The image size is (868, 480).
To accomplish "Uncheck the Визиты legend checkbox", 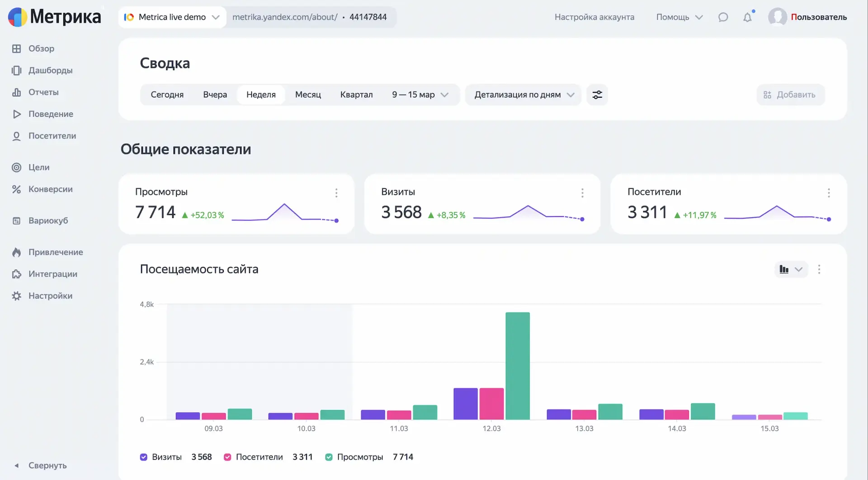I will [144, 457].
